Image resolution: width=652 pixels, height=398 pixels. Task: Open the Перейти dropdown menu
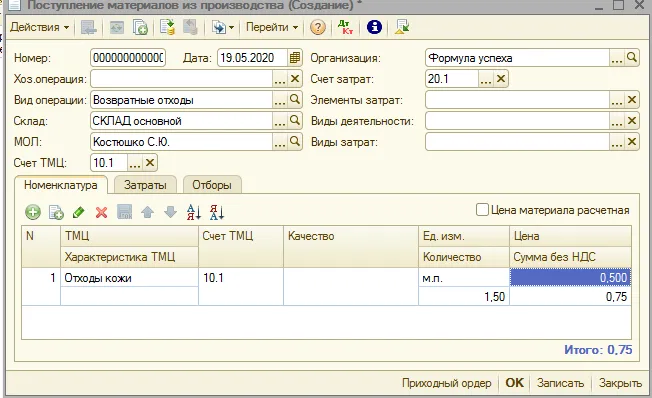coord(272,27)
